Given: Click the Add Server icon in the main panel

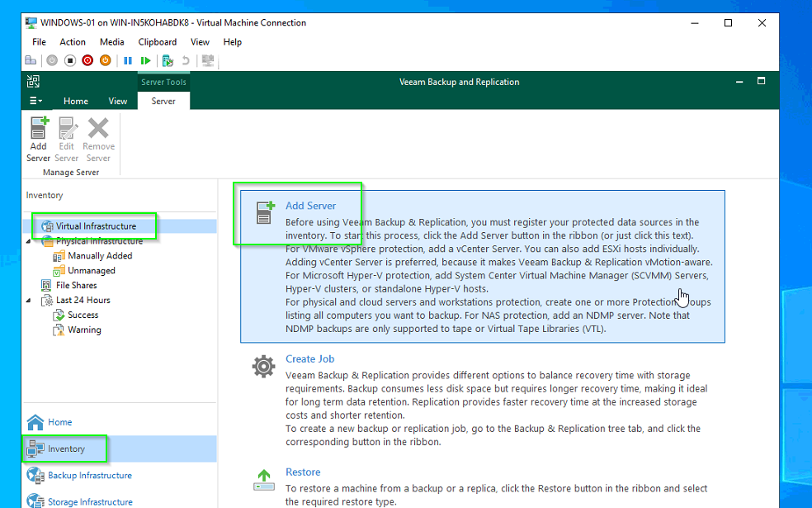Looking at the screenshot, I should coord(265,213).
